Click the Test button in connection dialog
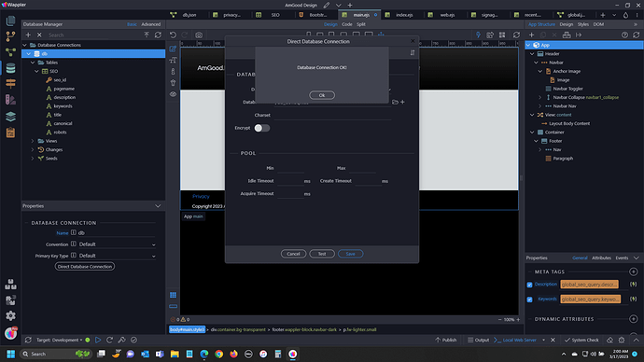This screenshot has height=362, width=644. tap(322, 254)
